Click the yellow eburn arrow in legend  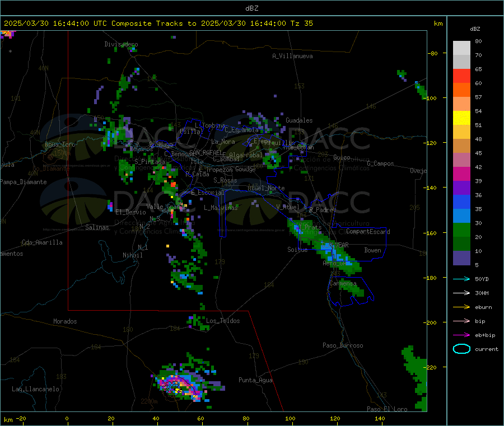461,307
